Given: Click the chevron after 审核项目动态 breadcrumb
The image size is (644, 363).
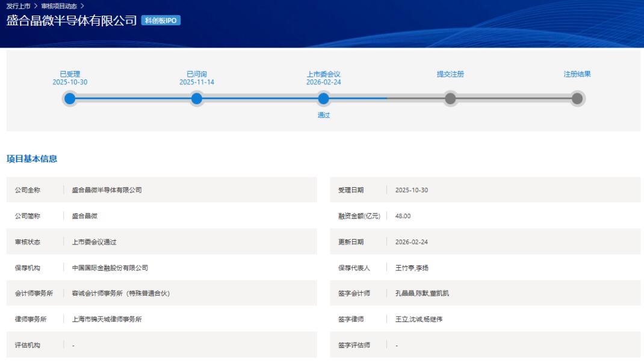Looking at the screenshot, I should point(82,5).
